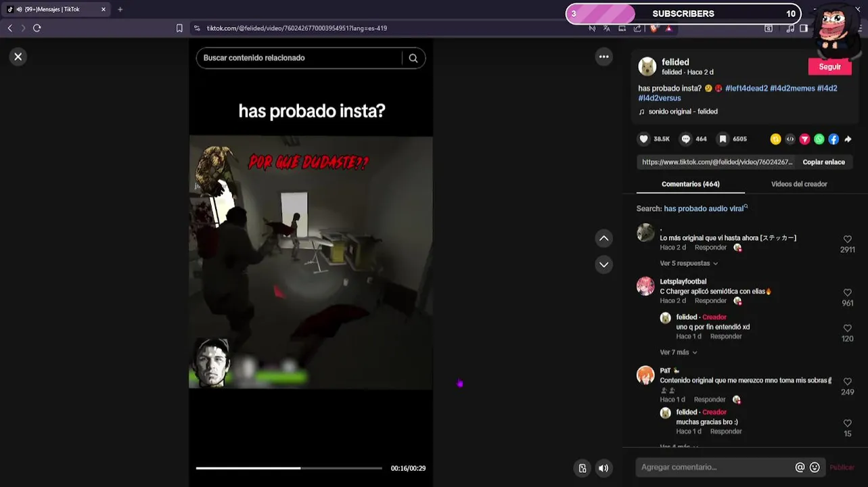The width and height of the screenshot is (868, 487).
Task: Open 'sonido original - felided' sound link
Action: coord(683,112)
